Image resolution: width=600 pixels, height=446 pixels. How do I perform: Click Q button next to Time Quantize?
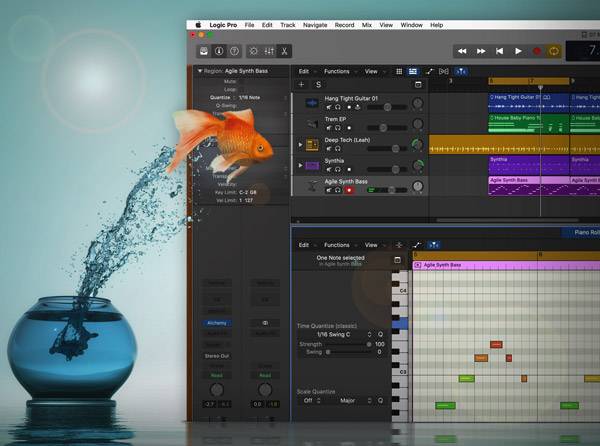click(x=380, y=334)
